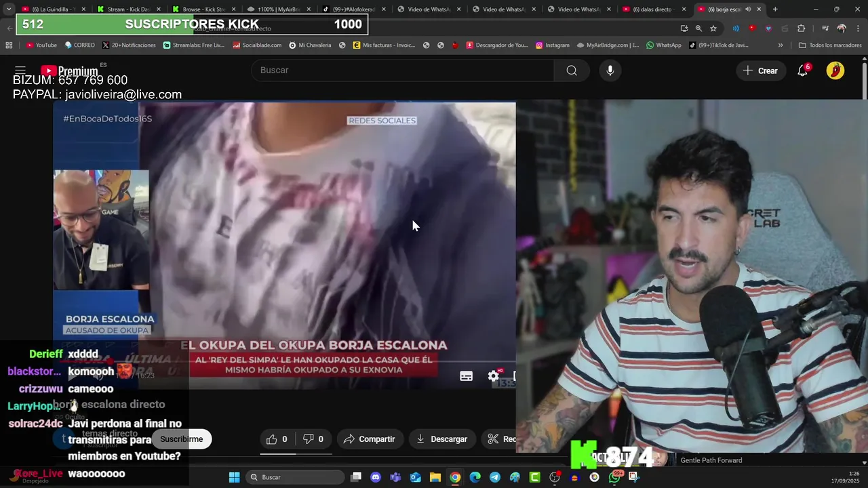Open the video player settings gear
Screen dimensions: 868x488
(x=494, y=376)
